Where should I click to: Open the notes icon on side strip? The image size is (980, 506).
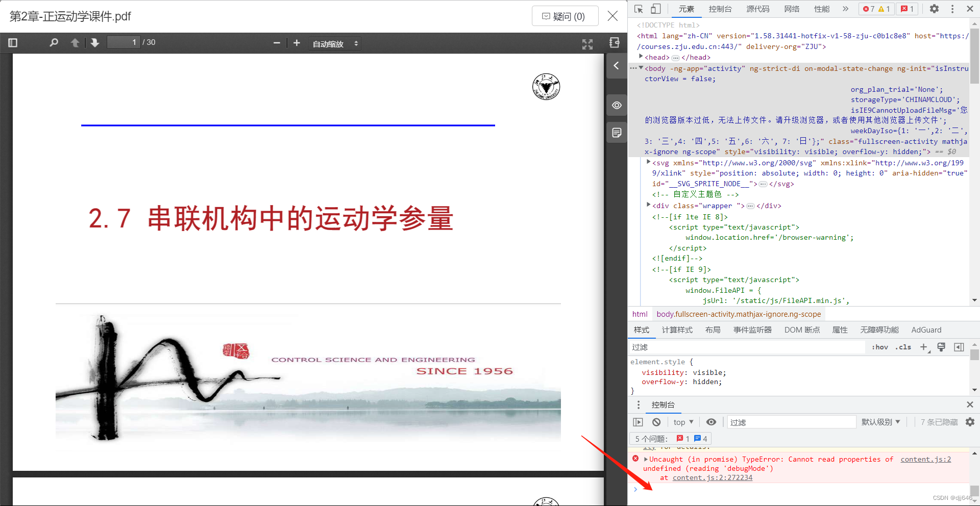pyautogui.click(x=617, y=133)
